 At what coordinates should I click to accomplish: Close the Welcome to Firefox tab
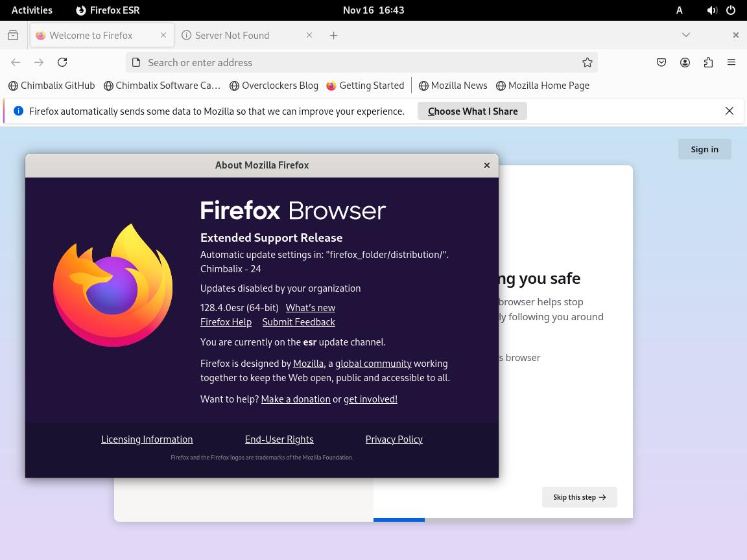(x=163, y=35)
